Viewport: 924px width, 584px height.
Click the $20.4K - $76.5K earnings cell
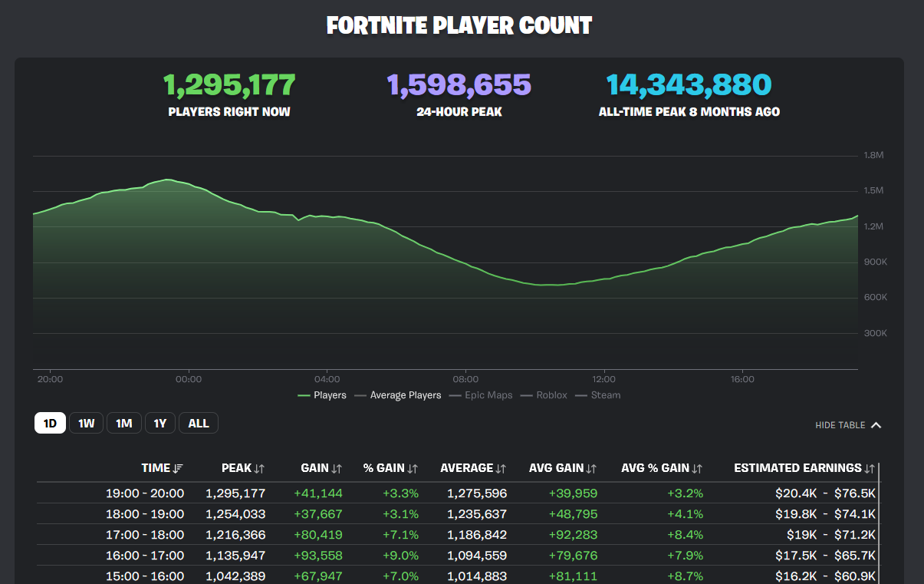[x=826, y=493]
